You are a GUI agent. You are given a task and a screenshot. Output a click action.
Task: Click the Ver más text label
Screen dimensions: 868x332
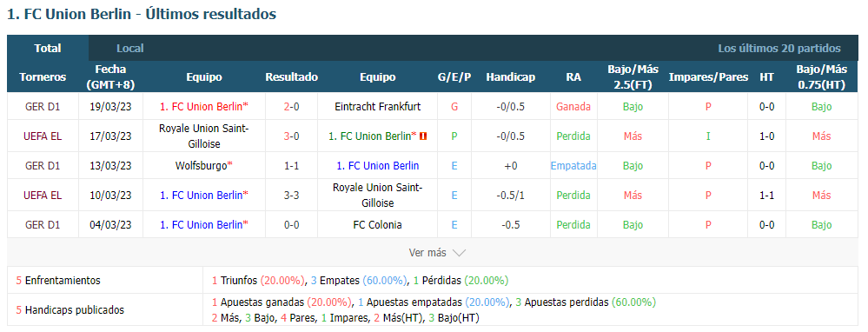pos(427,253)
